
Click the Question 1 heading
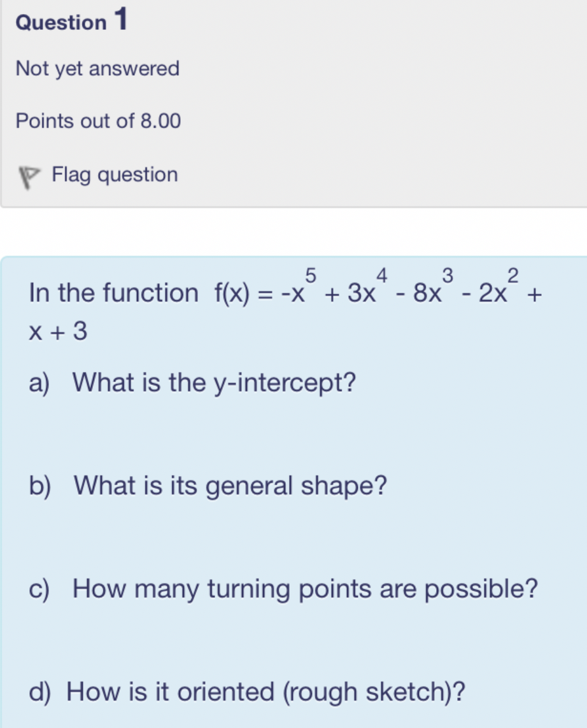pos(71,21)
